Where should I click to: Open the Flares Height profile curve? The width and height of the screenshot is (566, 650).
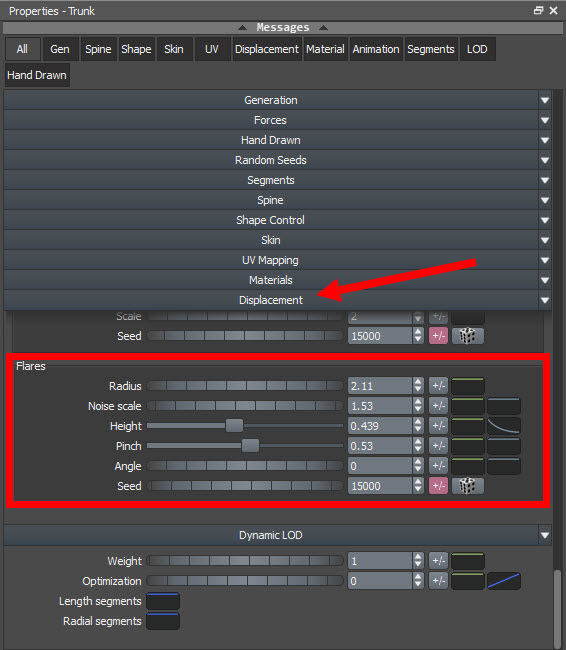pyautogui.click(x=504, y=426)
